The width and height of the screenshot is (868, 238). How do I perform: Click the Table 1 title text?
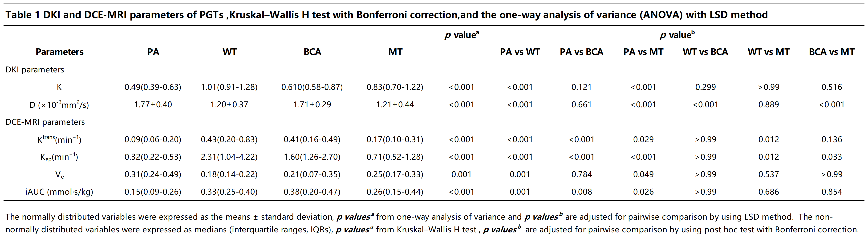click(x=386, y=15)
